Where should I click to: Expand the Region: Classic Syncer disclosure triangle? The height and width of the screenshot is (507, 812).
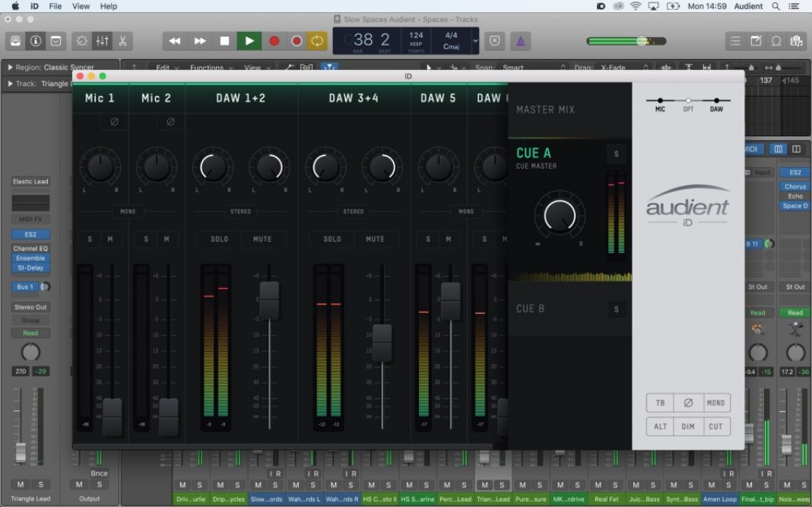pos(8,67)
